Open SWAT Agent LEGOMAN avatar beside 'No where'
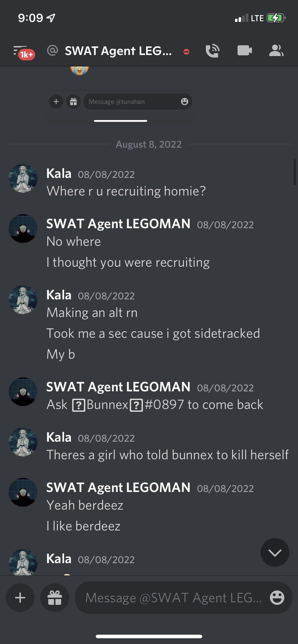 [23, 229]
